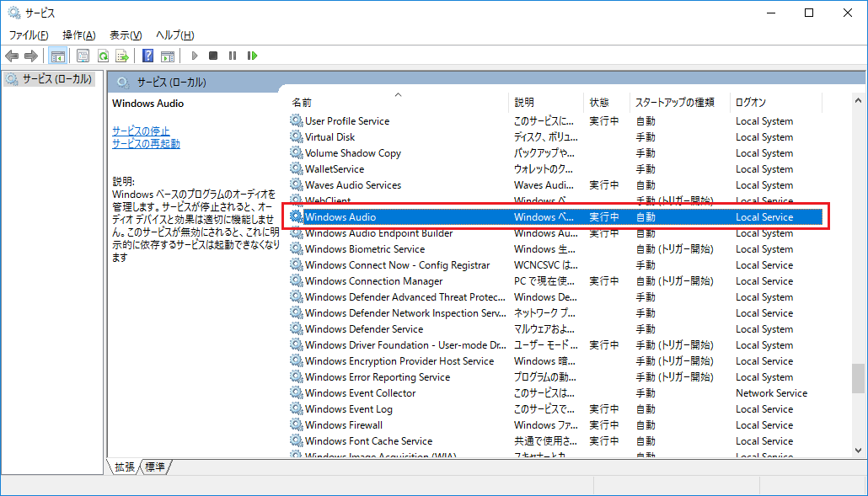
Task: Start the service with the play icon
Action: 195,56
